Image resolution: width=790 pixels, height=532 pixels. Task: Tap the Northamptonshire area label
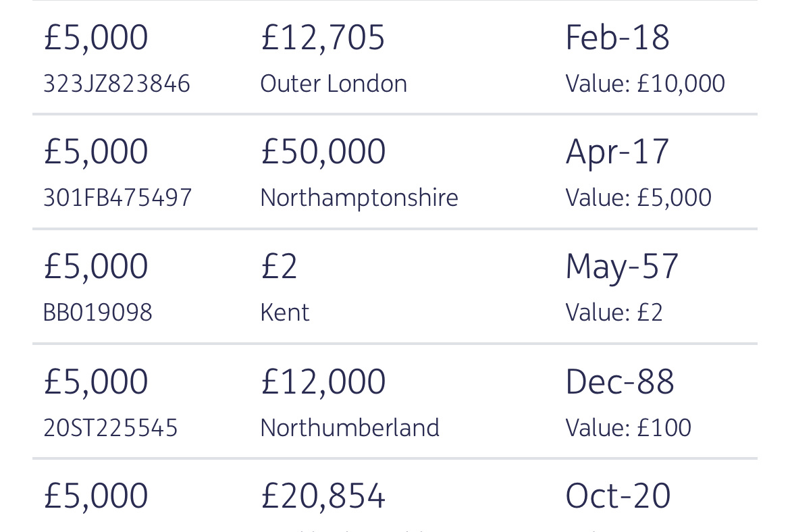coord(359,198)
